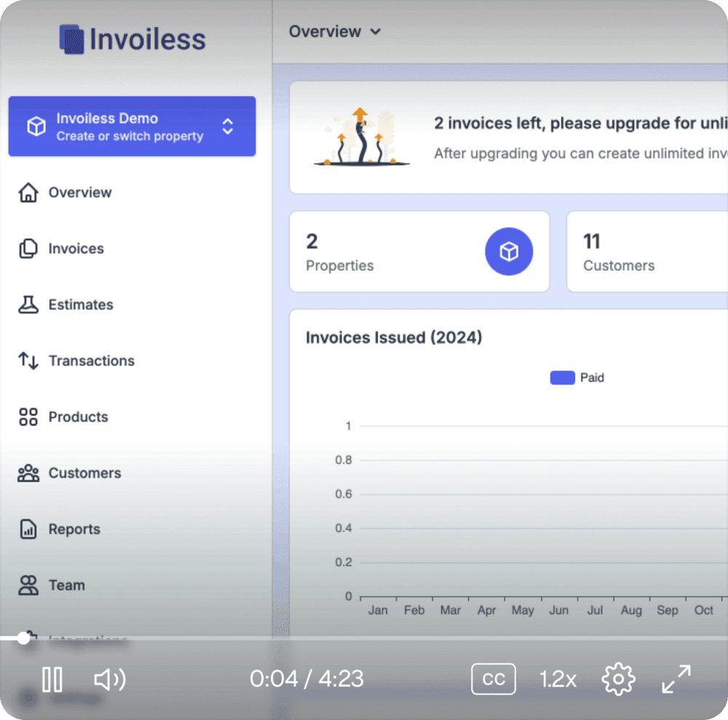The height and width of the screenshot is (720, 728).
Task: Change the 1.2x playback speed
Action: [x=558, y=680]
